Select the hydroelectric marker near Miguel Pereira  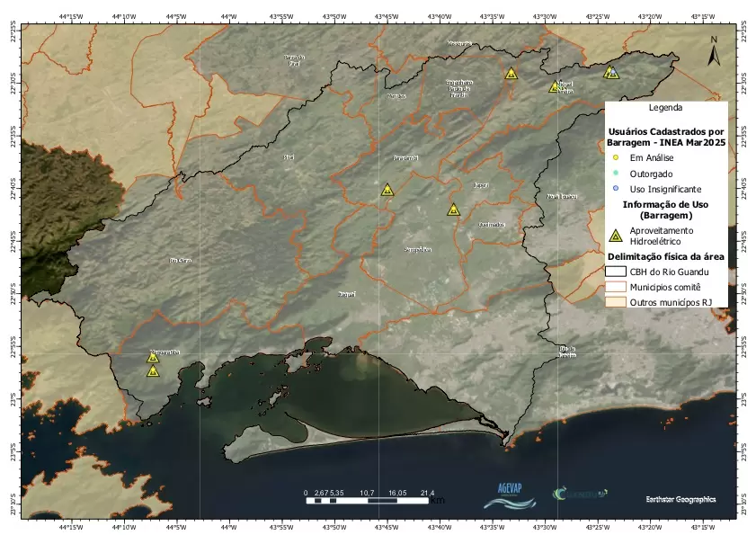click(555, 87)
